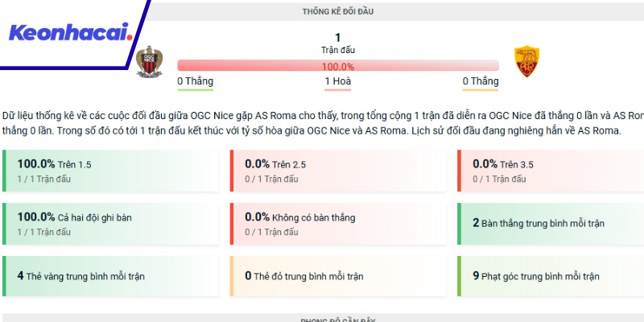Click the Keonhacai logo
Viewport: 644px width, 322px height.
click(x=70, y=33)
